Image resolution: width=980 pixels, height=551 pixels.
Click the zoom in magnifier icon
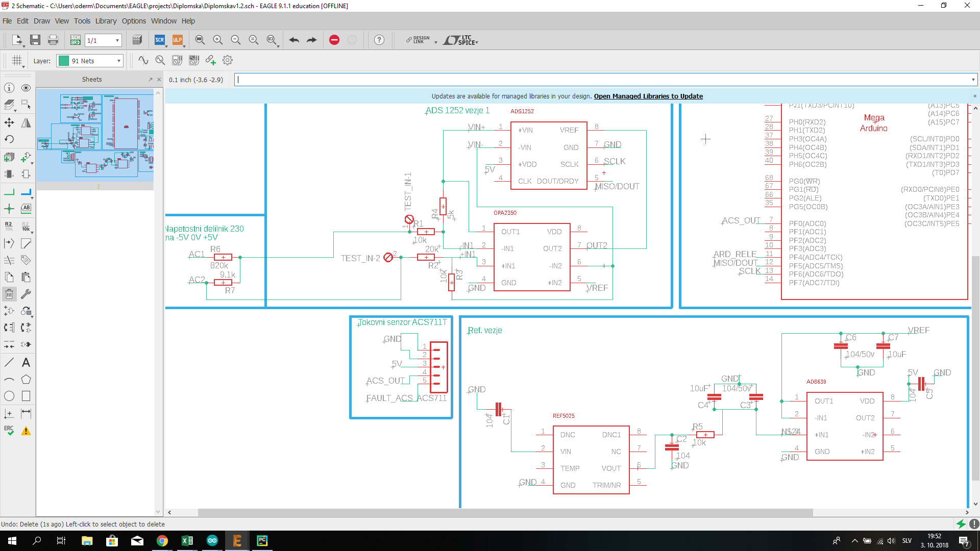218,40
